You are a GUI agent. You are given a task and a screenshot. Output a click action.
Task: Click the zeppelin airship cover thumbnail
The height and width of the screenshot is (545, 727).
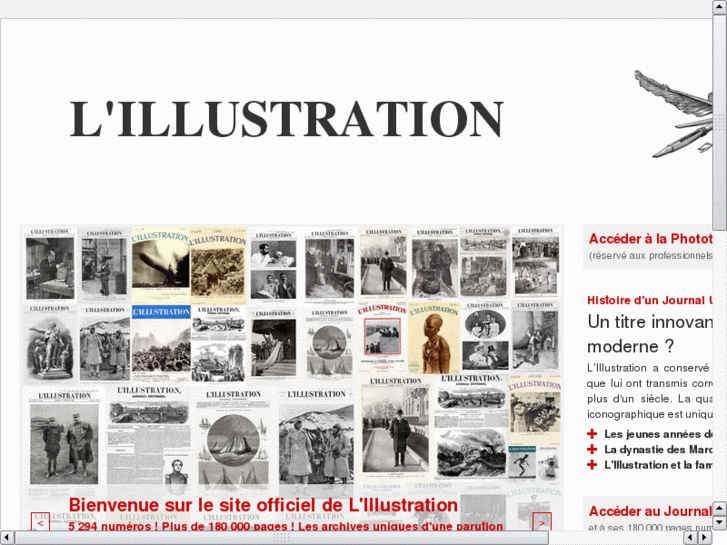160,265
